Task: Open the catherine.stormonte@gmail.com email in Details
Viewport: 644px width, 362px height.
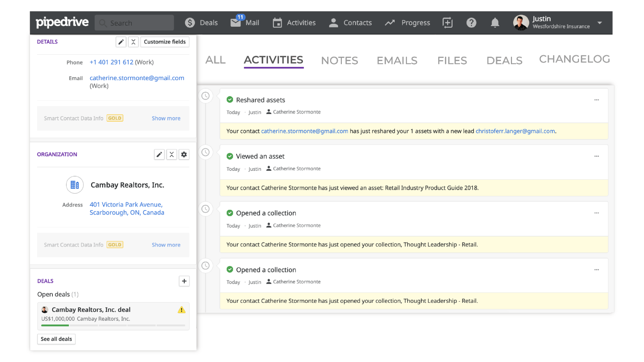Action: (137, 78)
